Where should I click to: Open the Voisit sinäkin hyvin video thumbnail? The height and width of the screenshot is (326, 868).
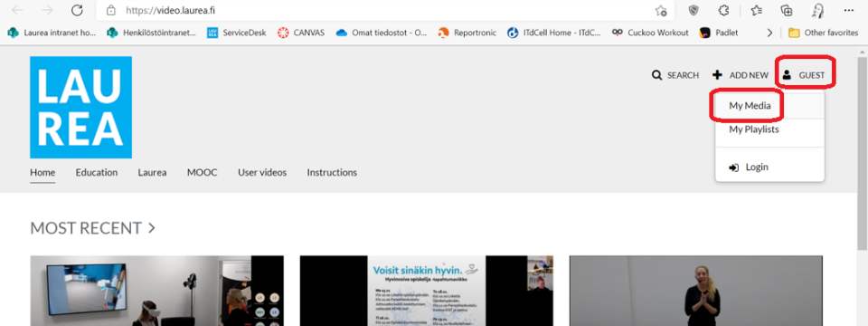tap(426, 291)
